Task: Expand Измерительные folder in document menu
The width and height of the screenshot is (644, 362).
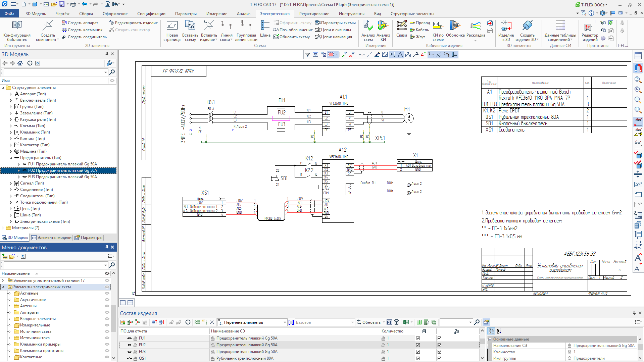Action: pos(9,325)
